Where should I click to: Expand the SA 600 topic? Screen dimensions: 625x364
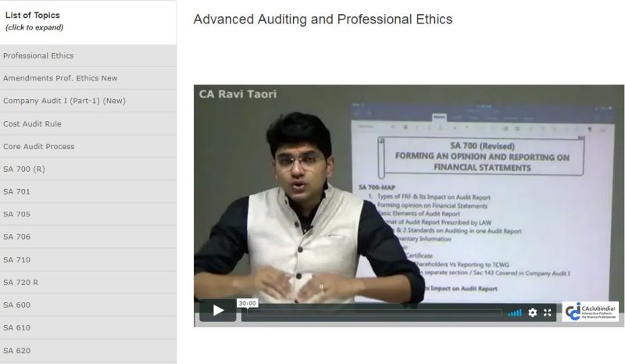pyautogui.click(x=88, y=305)
